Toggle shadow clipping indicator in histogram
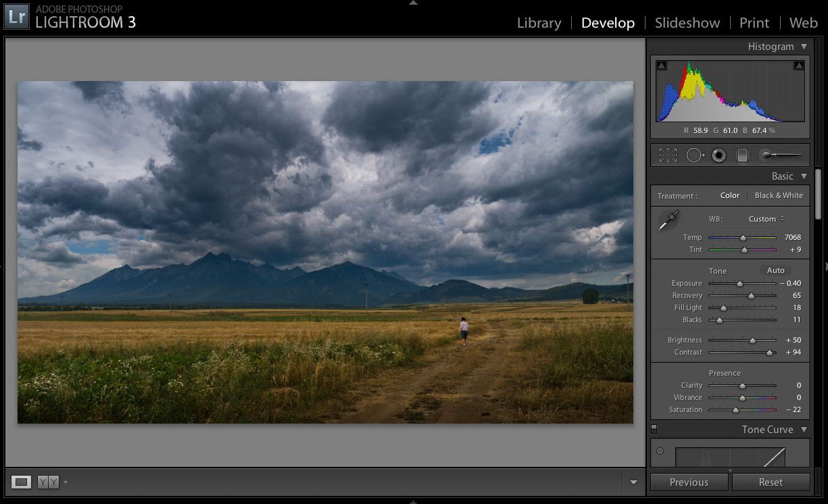 662,66
